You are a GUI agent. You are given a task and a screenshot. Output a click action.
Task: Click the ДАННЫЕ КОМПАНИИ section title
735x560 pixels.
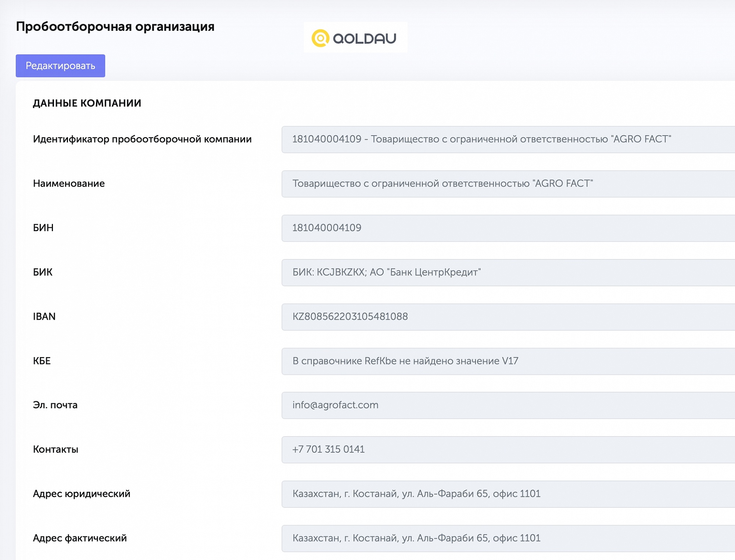87,103
